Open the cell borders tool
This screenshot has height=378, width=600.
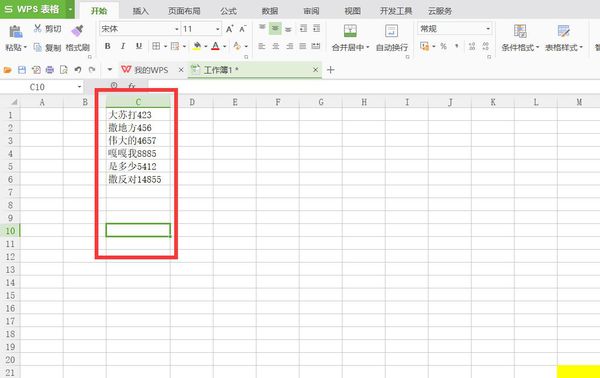156,46
